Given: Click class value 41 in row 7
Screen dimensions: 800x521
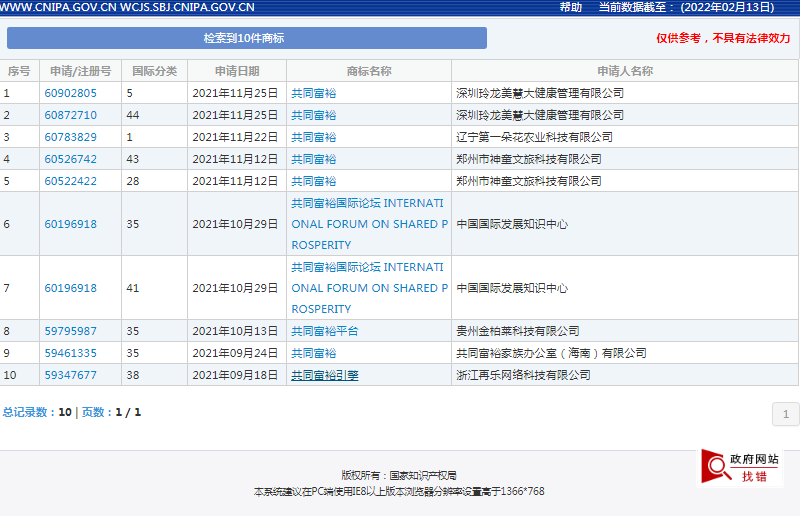Looking at the screenshot, I should pos(133,288).
